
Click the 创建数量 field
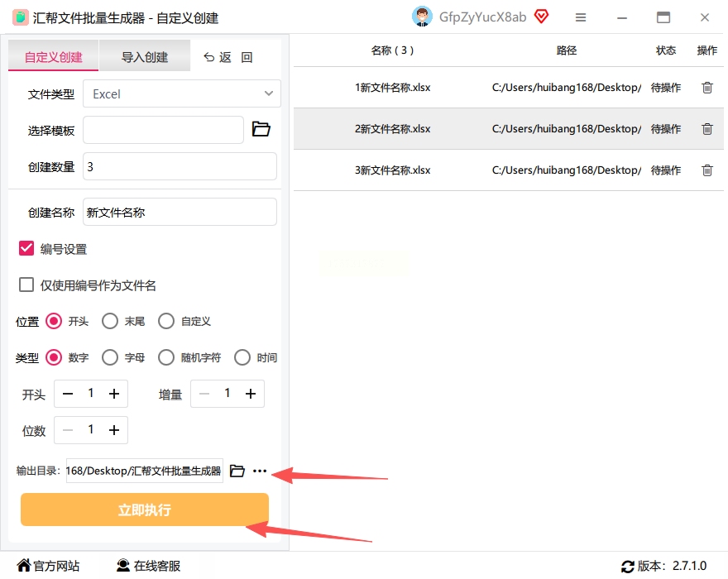pyautogui.click(x=180, y=166)
